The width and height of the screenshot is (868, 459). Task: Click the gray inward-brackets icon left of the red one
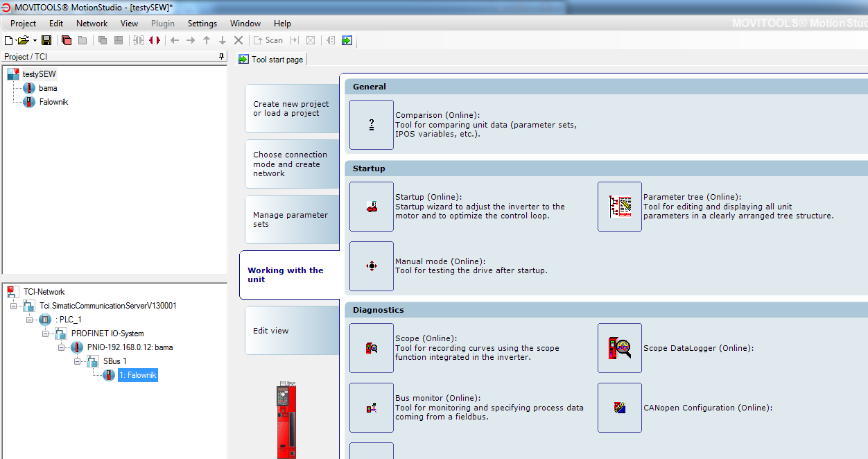click(x=139, y=40)
